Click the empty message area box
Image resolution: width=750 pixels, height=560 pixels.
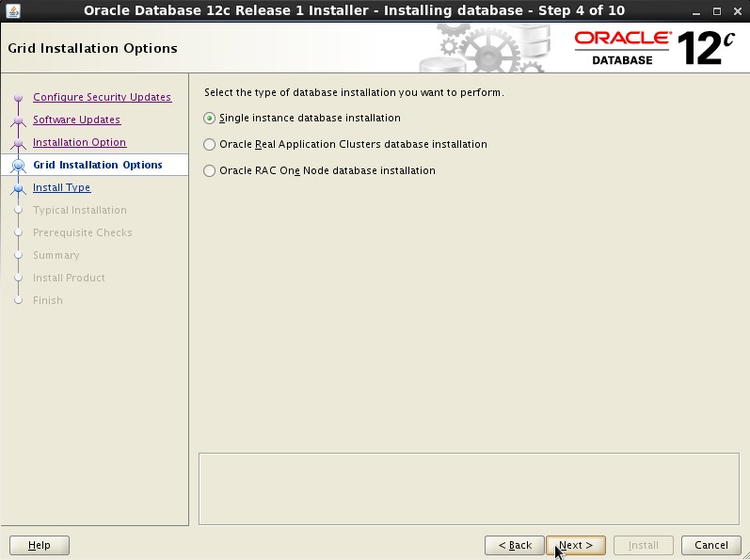[x=469, y=488]
